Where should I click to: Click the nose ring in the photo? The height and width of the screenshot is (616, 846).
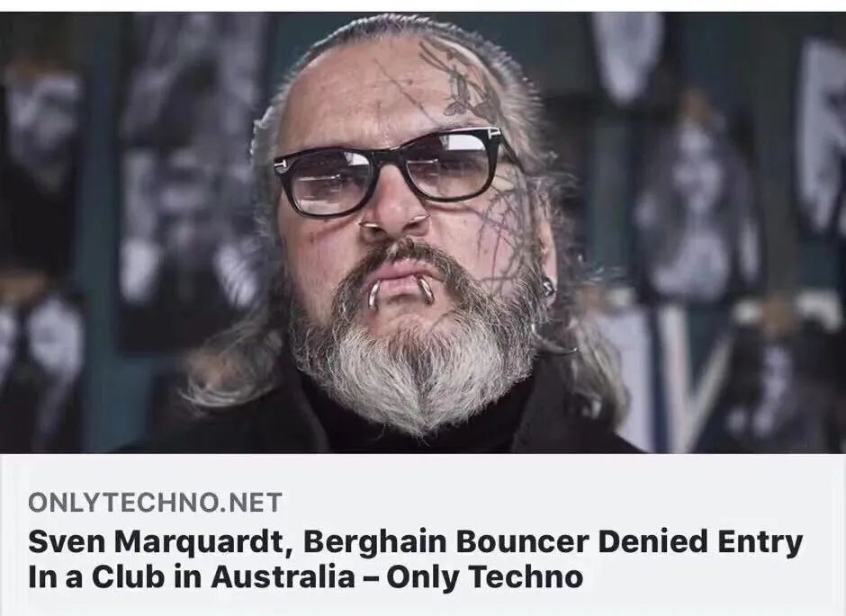pos(394,220)
